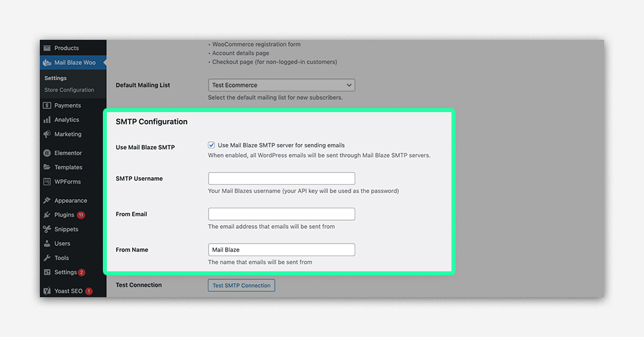
Task: Open Mail Blaze Woo menu item
Action: [73, 62]
